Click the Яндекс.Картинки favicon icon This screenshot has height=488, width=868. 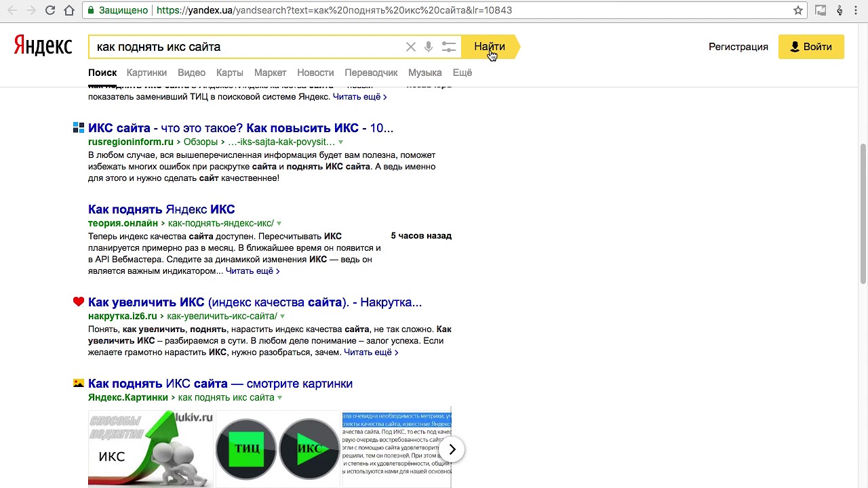(x=79, y=383)
